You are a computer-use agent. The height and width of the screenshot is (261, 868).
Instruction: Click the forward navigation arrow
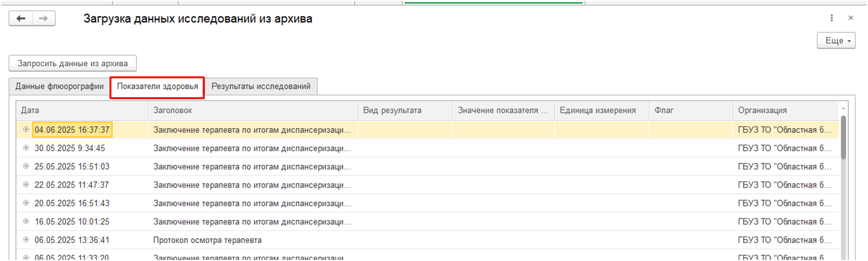44,19
